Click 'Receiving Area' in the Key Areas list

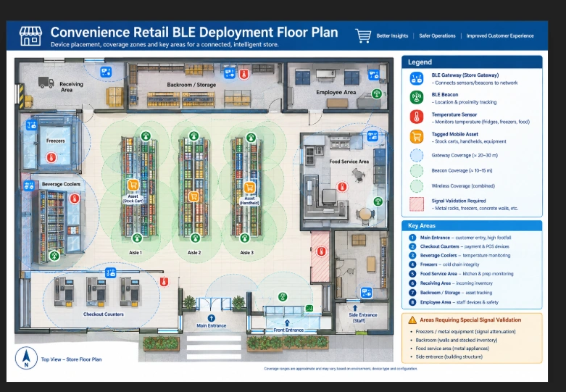[x=436, y=283]
